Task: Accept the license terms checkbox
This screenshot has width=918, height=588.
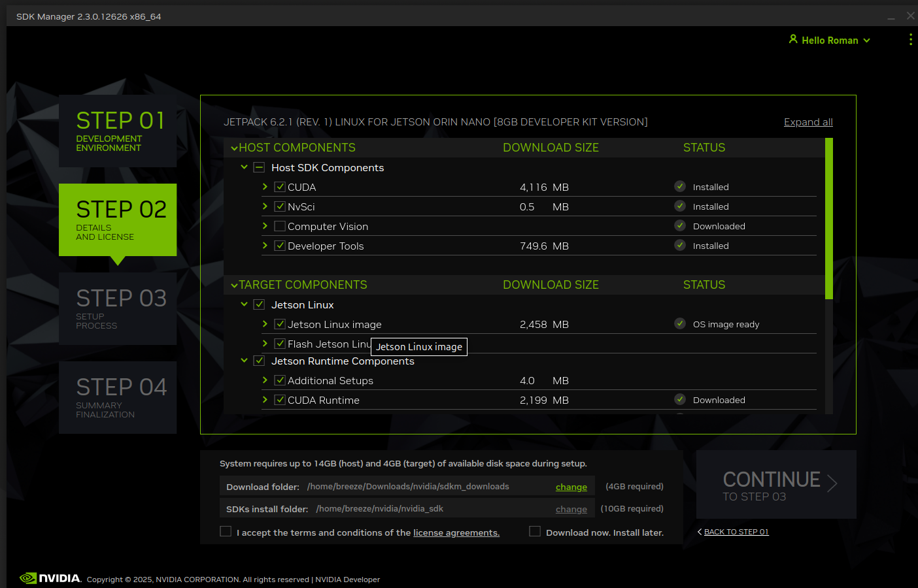Action: (226, 532)
